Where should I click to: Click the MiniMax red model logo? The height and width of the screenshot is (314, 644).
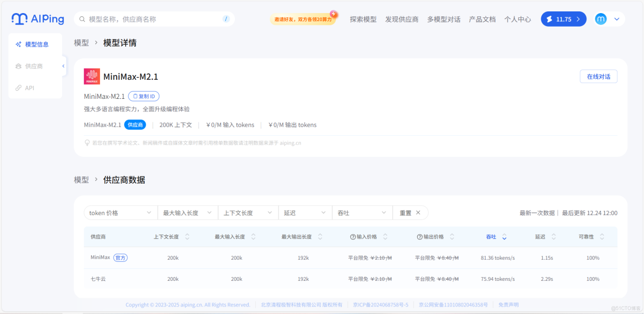tap(92, 76)
